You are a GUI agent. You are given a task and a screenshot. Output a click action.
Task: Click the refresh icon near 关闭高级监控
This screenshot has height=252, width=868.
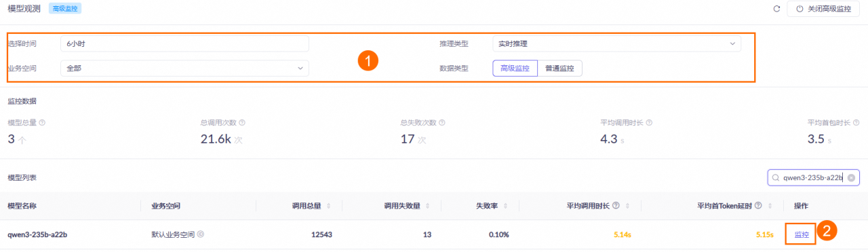click(x=776, y=10)
